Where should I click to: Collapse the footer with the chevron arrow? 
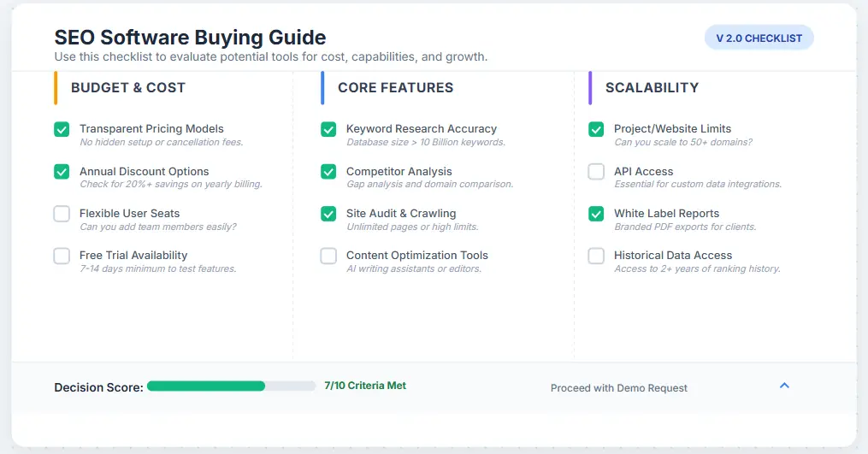(784, 386)
